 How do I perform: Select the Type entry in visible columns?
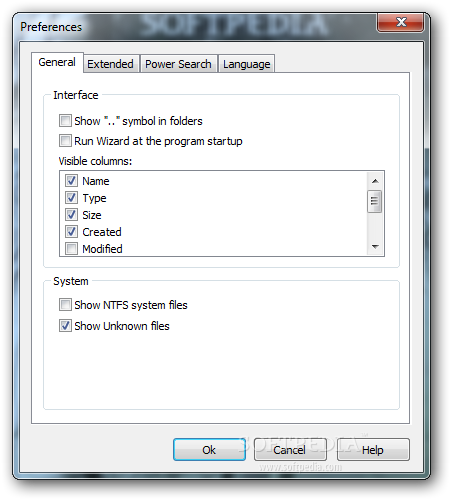click(94, 198)
